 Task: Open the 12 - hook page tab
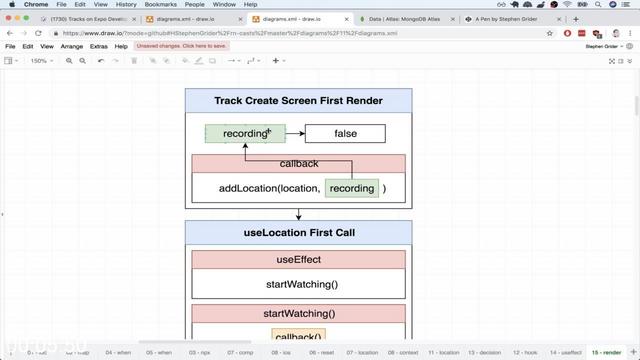pos(525,352)
